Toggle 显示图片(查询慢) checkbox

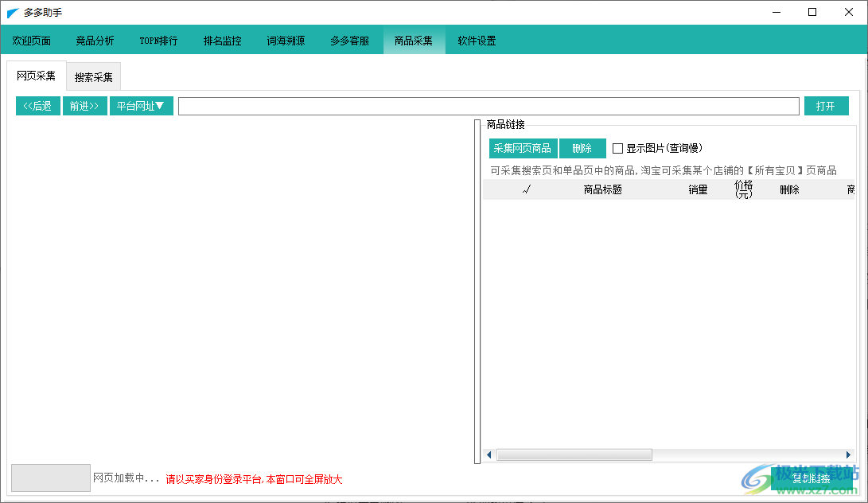618,149
